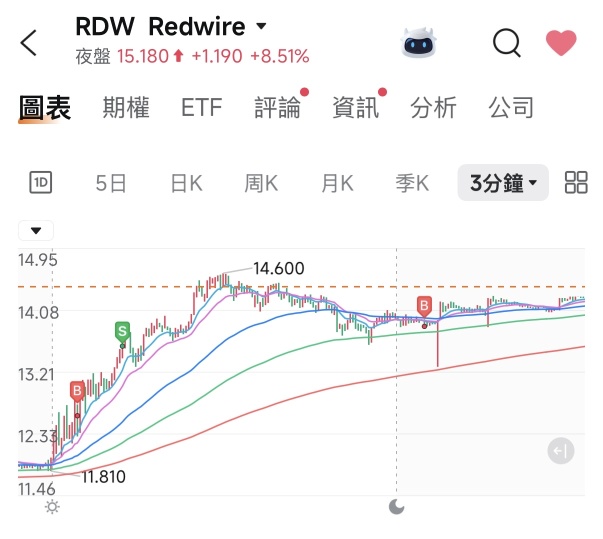The width and height of the screenshot is (603, 539).
Task: Click the 14.600 high price label
Action: [x=279, y=268]
